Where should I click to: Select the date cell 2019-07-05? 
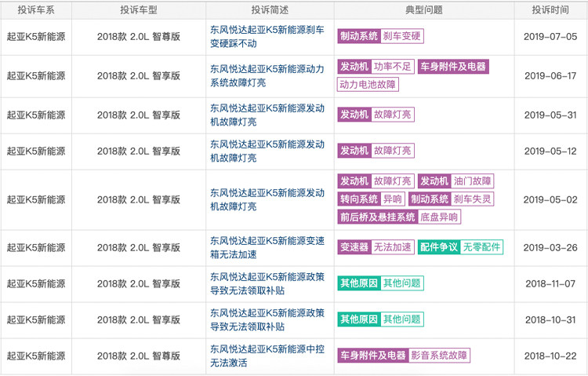[x=550, y=37]
